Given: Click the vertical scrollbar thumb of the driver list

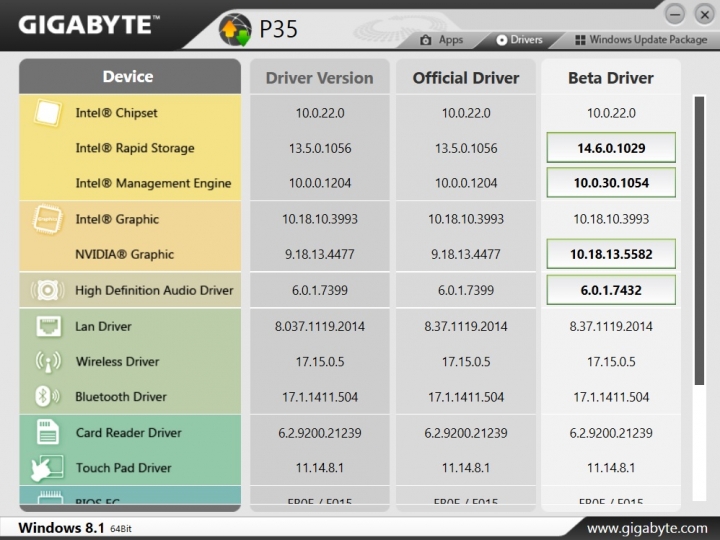Looking at the screenshot, I should point(699,241).
